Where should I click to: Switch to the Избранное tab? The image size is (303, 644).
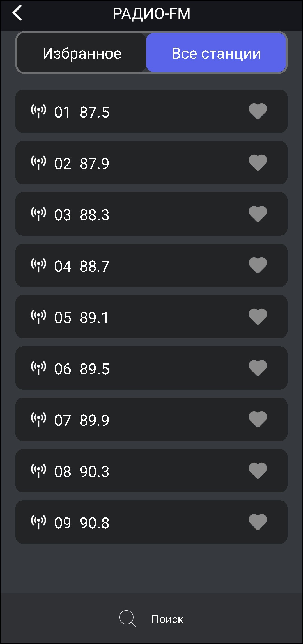pos(82,53)
